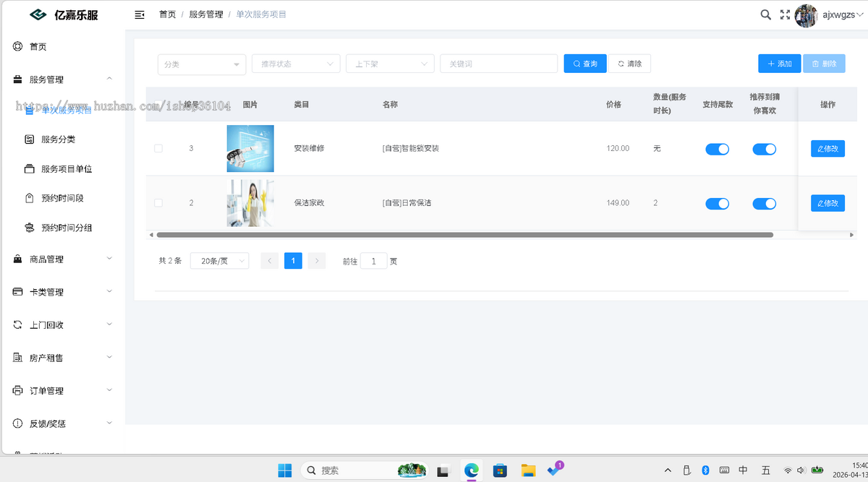Check the row checkbox for 日常保洁
This screenshot has width=868, height=482.
[158, 203]
